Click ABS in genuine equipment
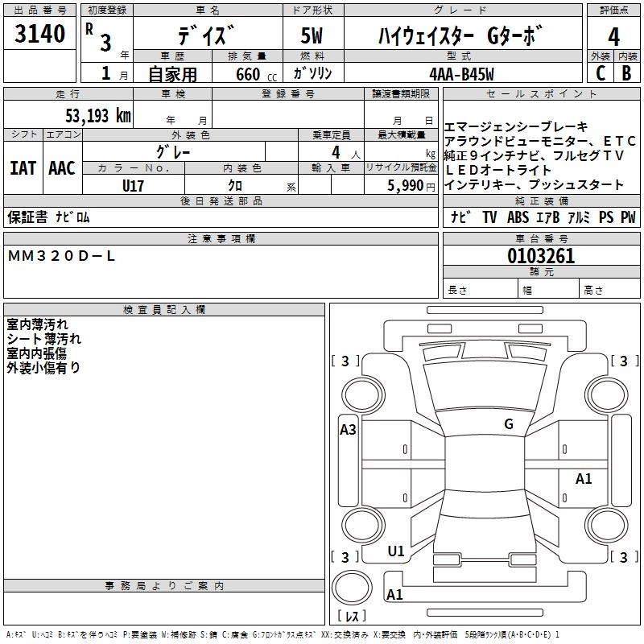This screenshot has height=644, width=644. pos(518,217)
